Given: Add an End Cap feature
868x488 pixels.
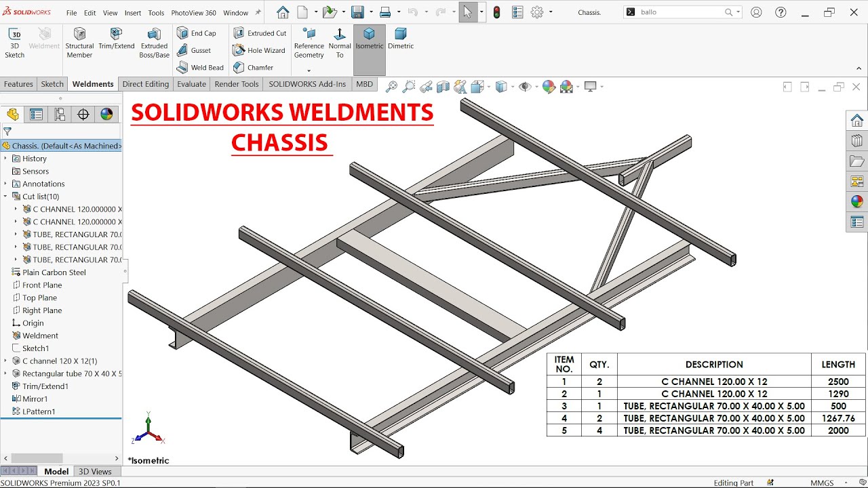Looking at the screenshot, I should [197, 33].
